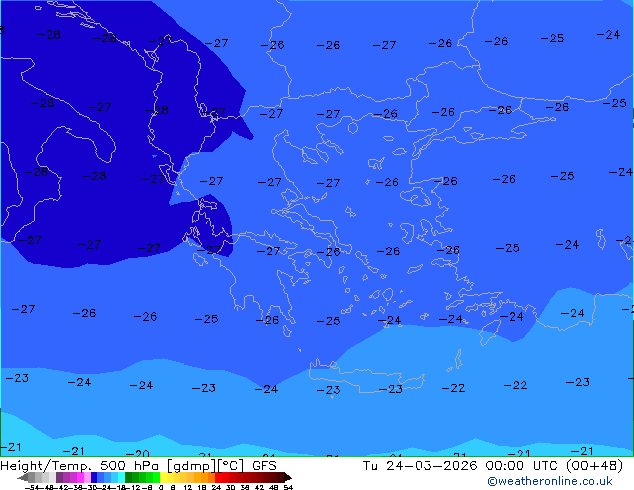Image resolution: width=634 pixels, height=490 pixels.
Task: Click the legend scale value "12"
Action: (x=188, y=488)
